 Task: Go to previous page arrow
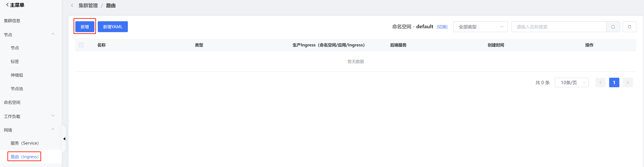[x=600, y=82]
